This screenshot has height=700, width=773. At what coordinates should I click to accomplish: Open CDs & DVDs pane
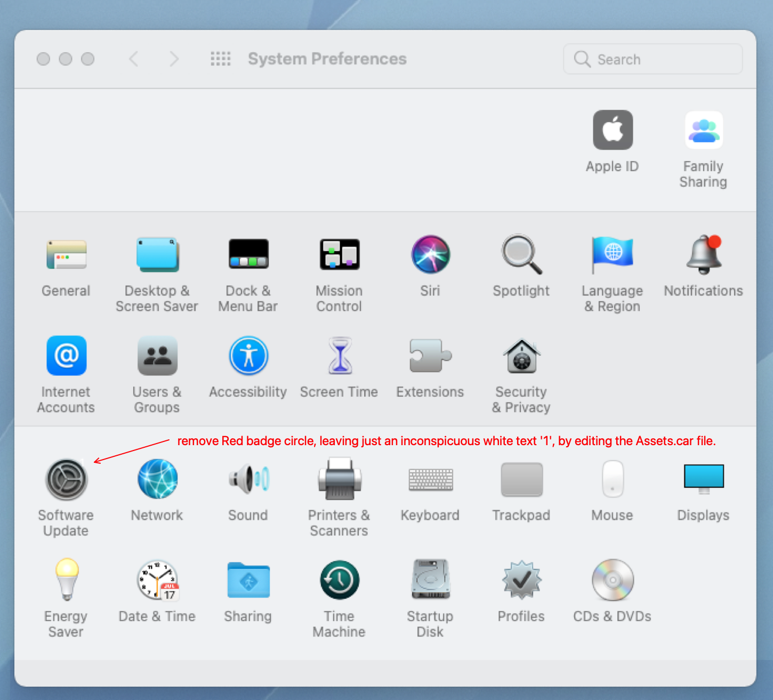point(613,580)
